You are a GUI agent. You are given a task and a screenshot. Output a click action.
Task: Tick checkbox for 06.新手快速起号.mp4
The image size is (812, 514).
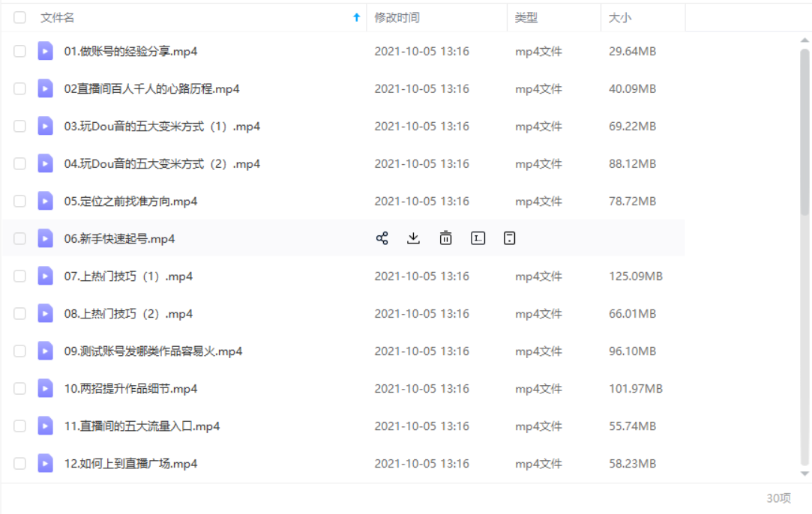tap(19, 238)
